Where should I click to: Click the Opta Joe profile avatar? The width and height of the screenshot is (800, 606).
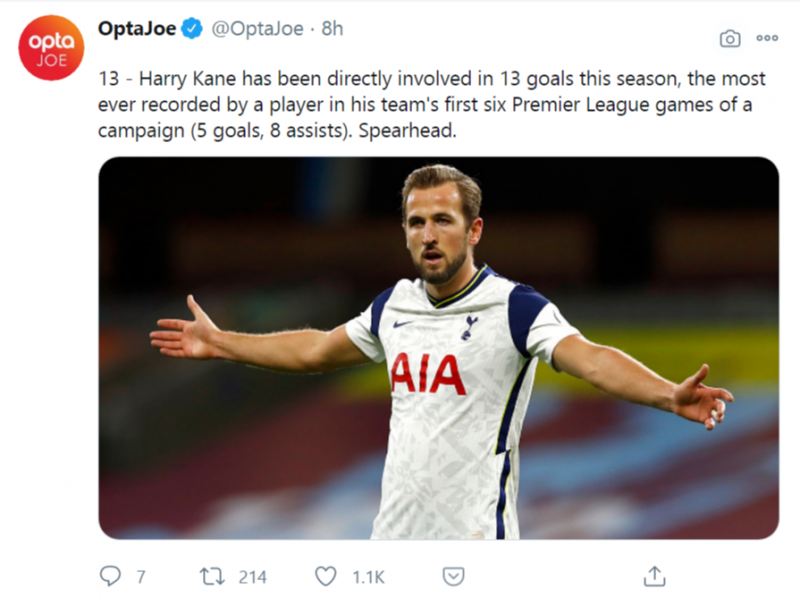coord(50,47)
